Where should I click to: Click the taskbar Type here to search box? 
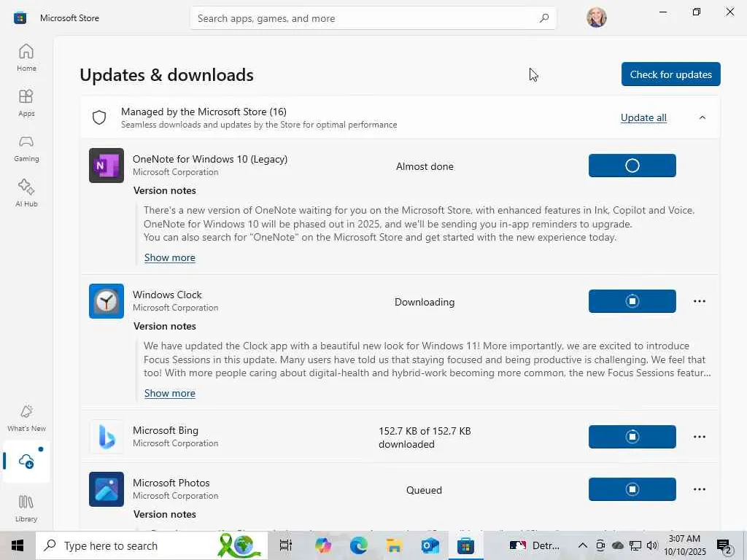click(x=152, y=545)
